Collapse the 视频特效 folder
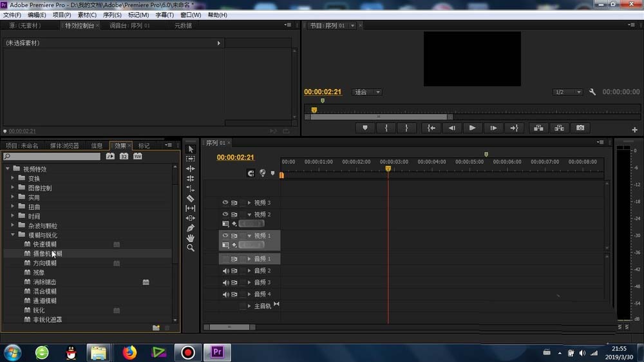This screenshot has width=644, height=362. tap(7, 169)
